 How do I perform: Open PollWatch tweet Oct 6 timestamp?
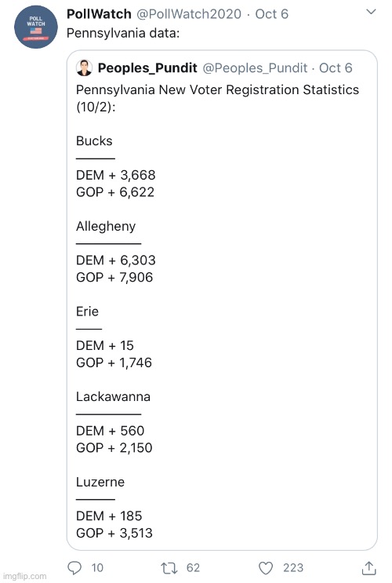271,14
